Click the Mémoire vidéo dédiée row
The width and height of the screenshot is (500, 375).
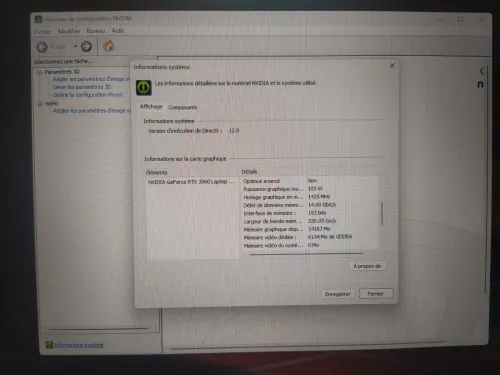tap(309, 237)
